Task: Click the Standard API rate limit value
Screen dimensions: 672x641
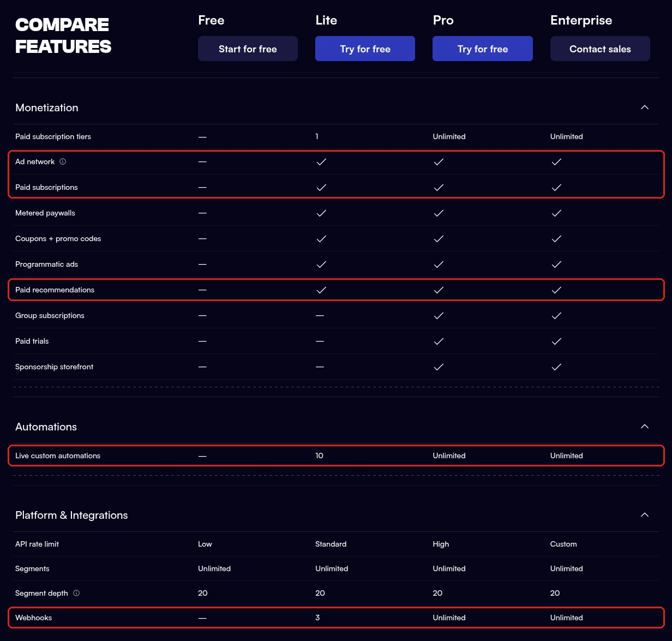Action: pyautogui.click(x=331, y=544)
